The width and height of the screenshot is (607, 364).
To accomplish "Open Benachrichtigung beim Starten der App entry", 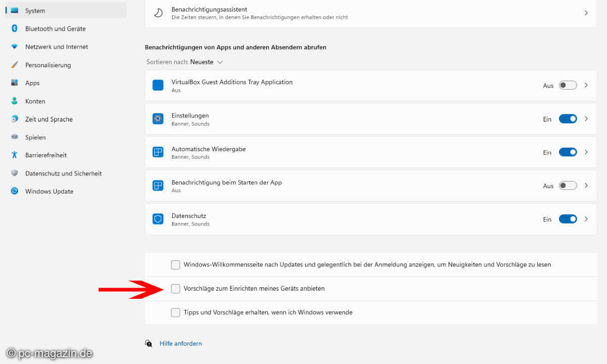I will coord(371,186).
